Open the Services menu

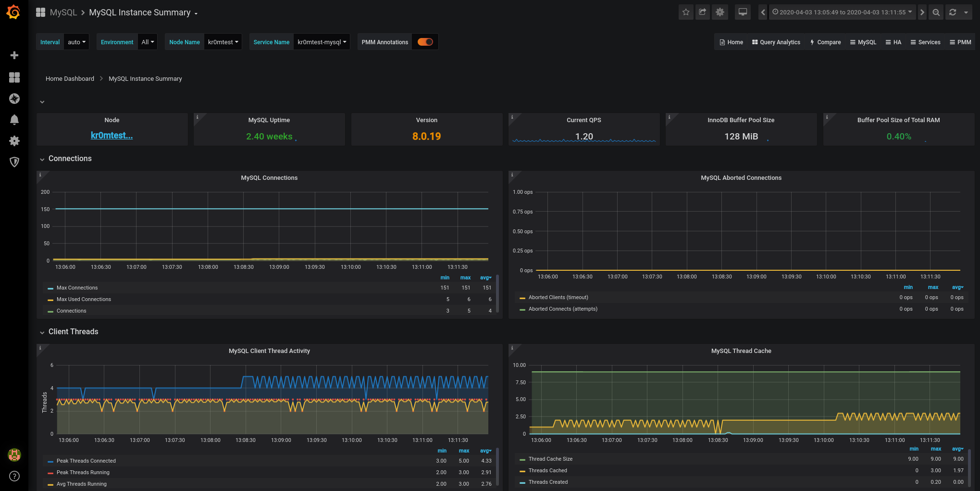[x=925, y=42]
